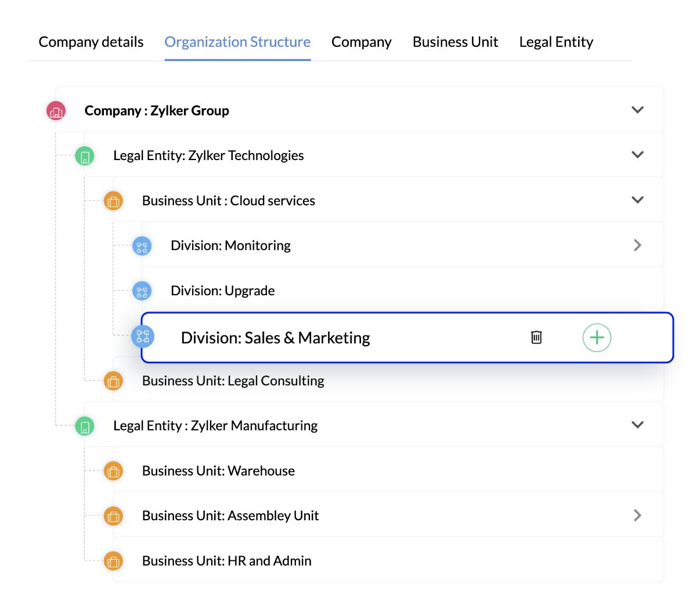Switch to the Company details tab
The image size is (700, 616).
91,42
